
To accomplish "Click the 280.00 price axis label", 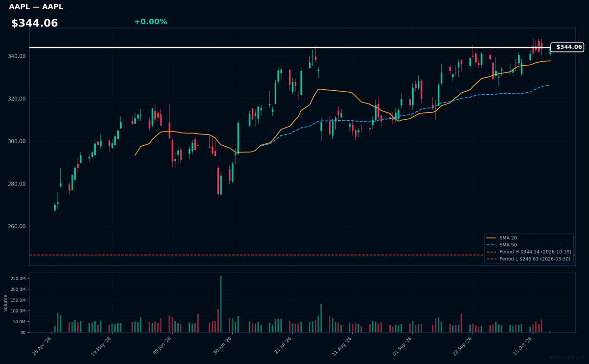I will (17, 184).
